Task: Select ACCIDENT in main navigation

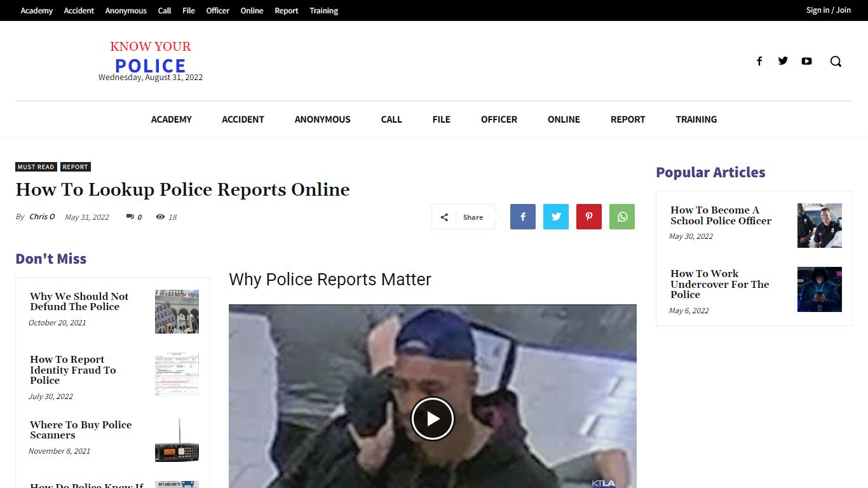Action: [243, 119]
